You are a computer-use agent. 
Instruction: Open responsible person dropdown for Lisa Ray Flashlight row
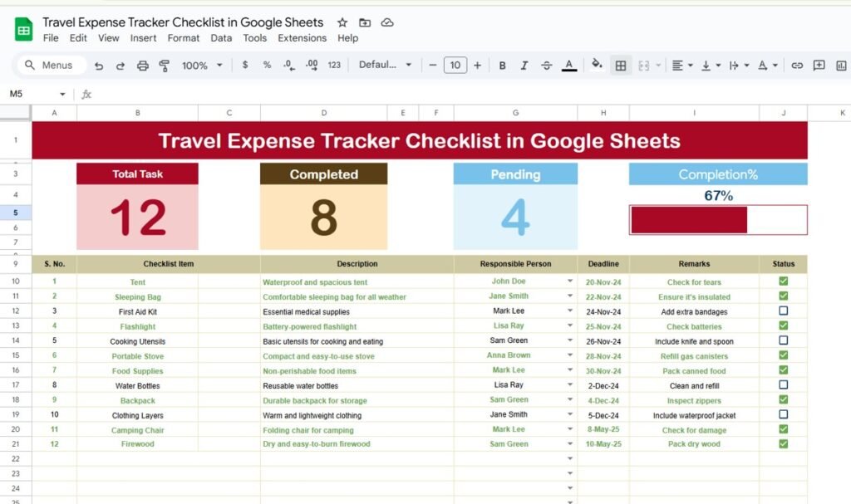[570, 325]
